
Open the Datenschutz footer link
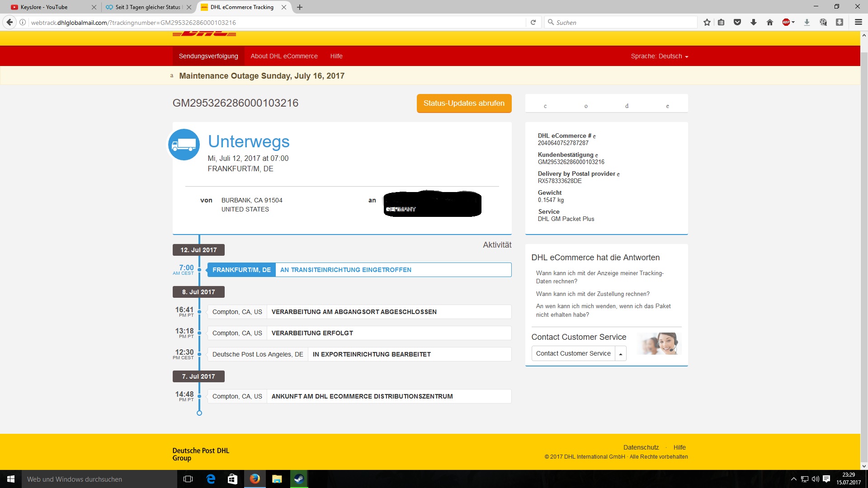tap(641, 447)
